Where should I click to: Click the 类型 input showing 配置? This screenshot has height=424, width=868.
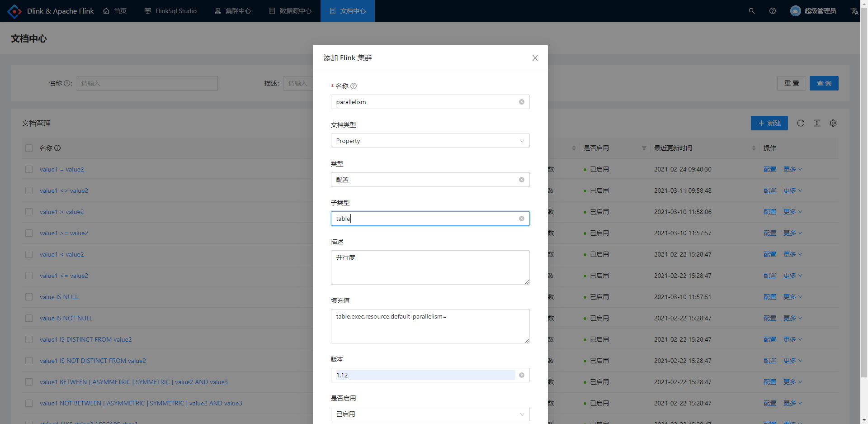tap(430, 180)
